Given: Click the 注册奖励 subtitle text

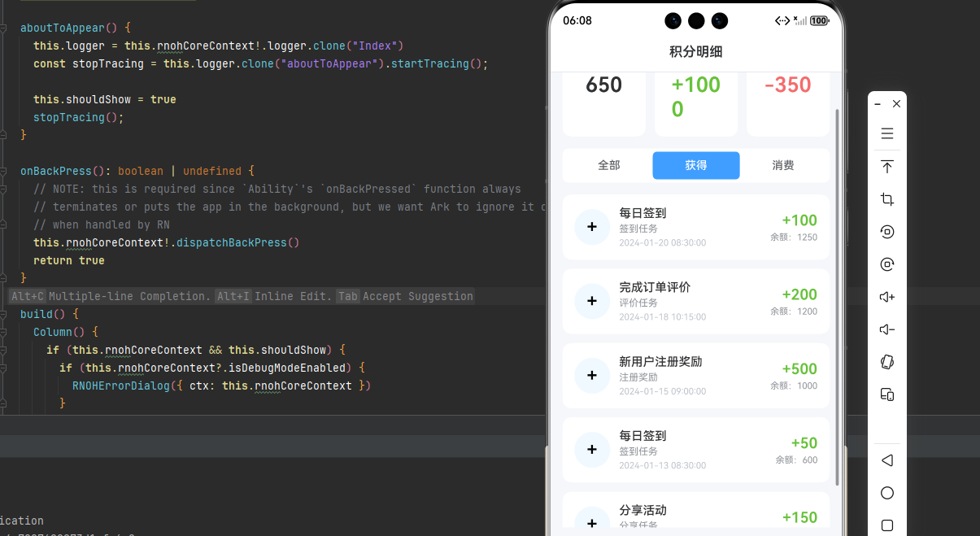Looking at the screenshot, I should coord(638,377).
